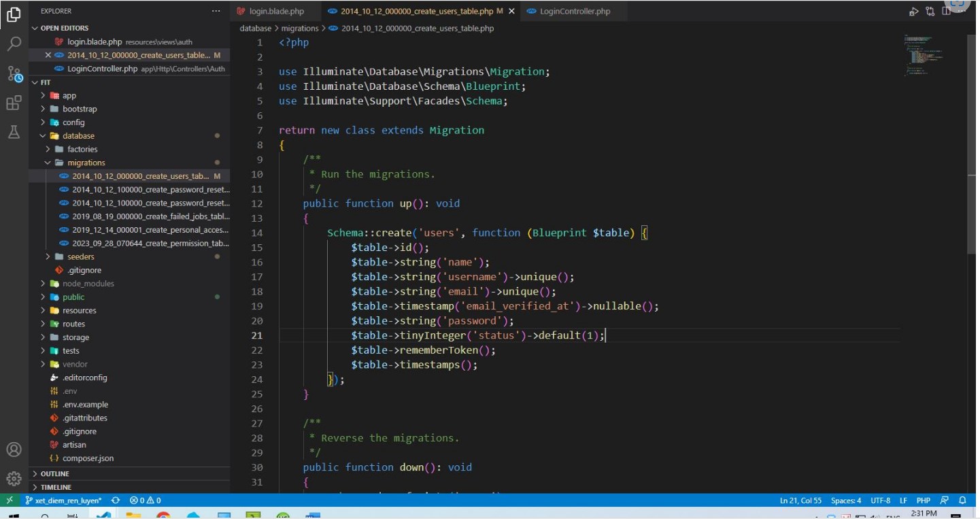Screen dimensions: 980x519
Task: Open the Search view in activity bar
Action: coord(14,44)
